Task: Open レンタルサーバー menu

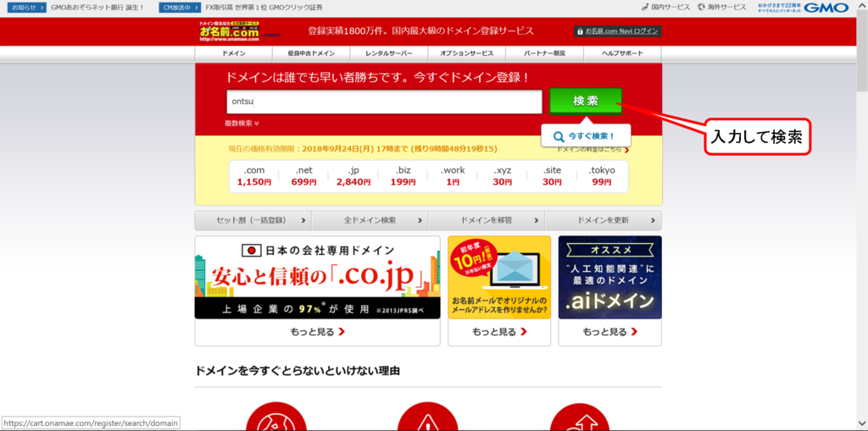Action: coord(389,53)
